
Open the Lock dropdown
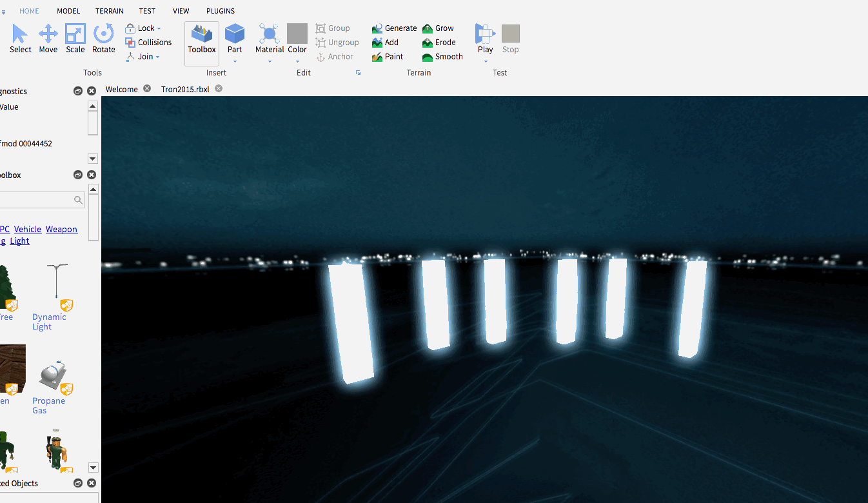point(143,28)
